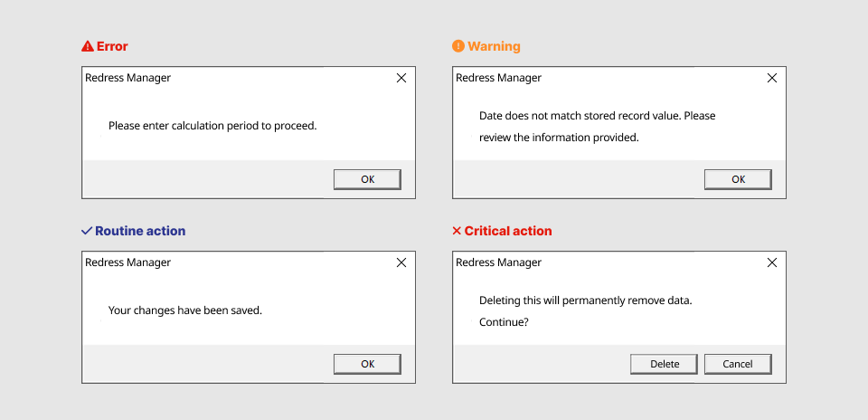Click the blue Routine action checkmark icon
This screenshot has height=420, width=868.
[x=87, y=231]
